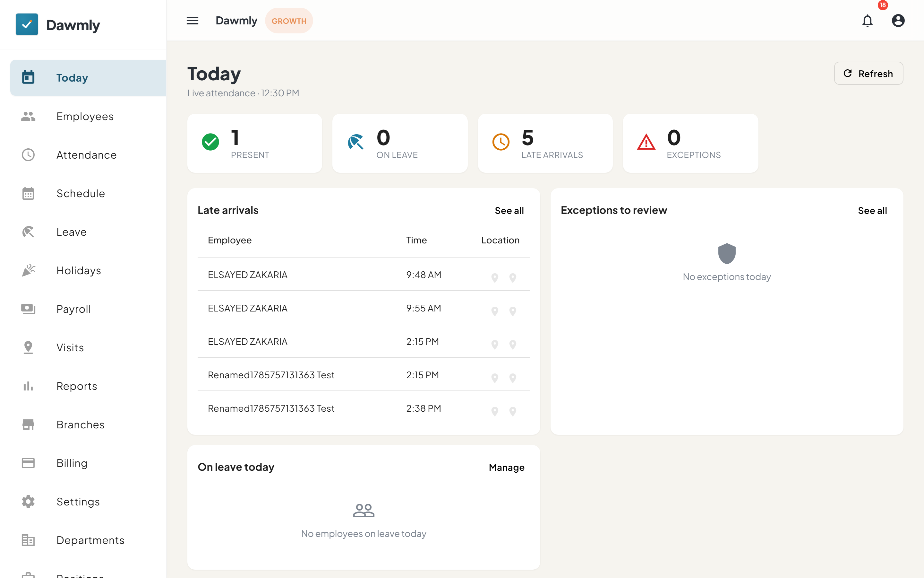The height and width of the screenshot is (578, 924).
Task: Click Manage in On leave today
Action: coord(507,468)
